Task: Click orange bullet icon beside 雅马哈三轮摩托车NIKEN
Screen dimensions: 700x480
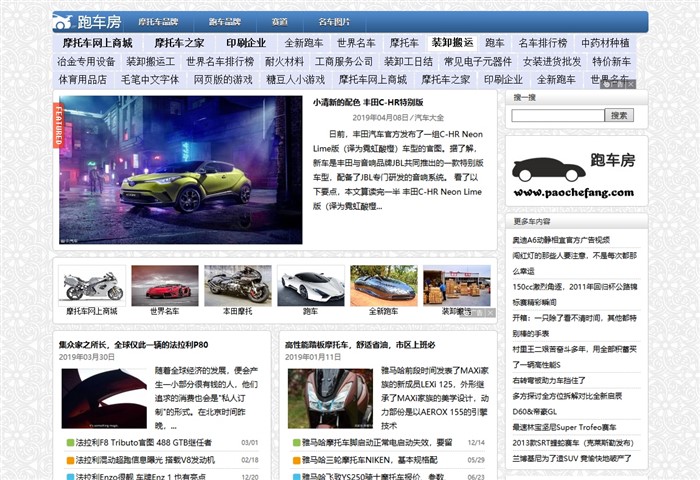Action: coord(296,460)
